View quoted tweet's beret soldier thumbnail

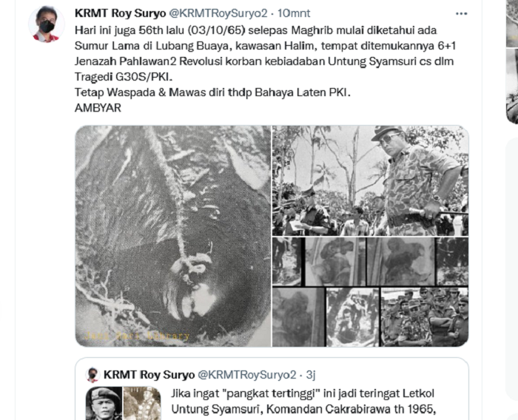tap(104, 403)
